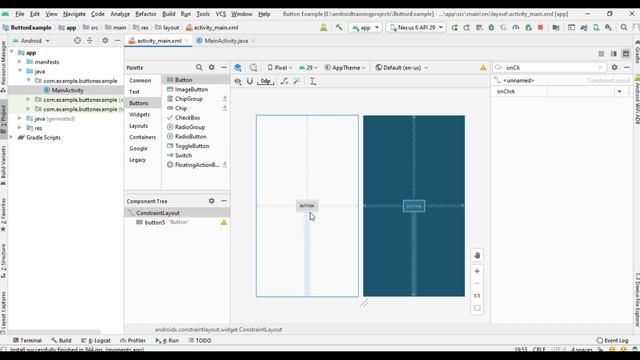Select the ToggleButton palette item
This screenshot has height=360, width=640.
(192, 146)
